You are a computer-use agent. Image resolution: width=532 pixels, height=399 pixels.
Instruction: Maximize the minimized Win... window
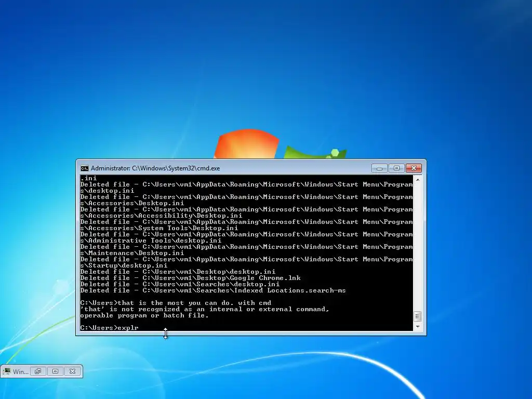point(55,371)
